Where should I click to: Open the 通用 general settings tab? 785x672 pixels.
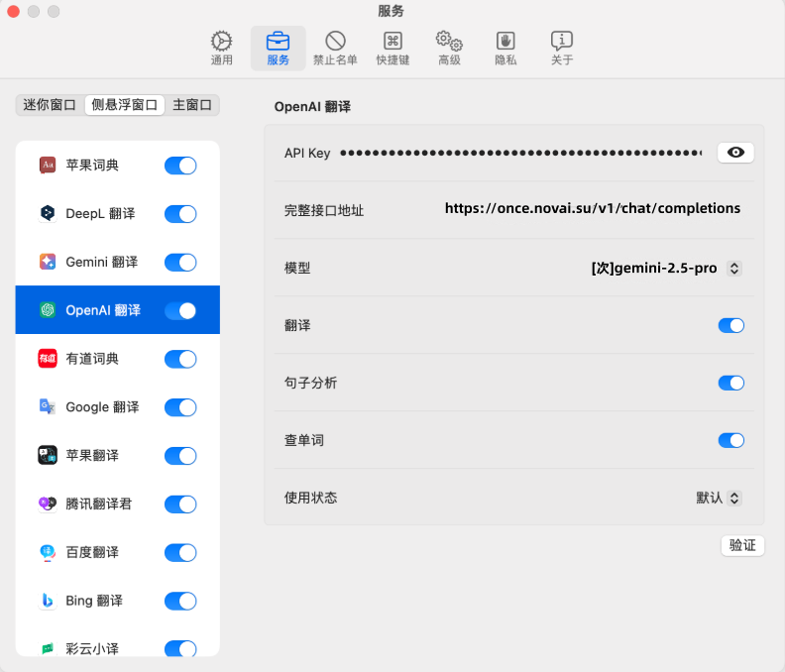point(221,48)
